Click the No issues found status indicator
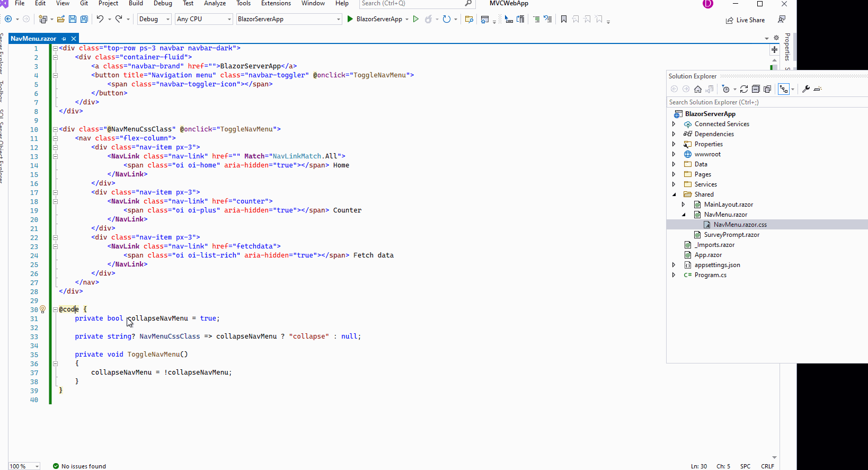 click(x=79, y=466)
